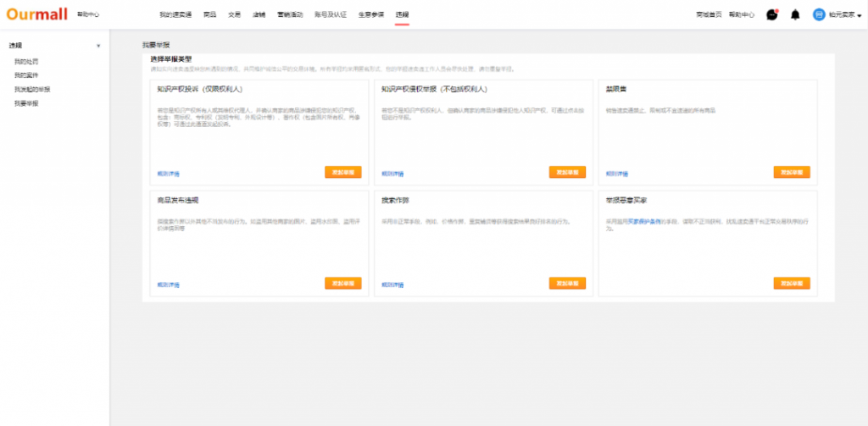
Task: Click 发起举报 button for 知识产权投诉 card
Action: 342,172
